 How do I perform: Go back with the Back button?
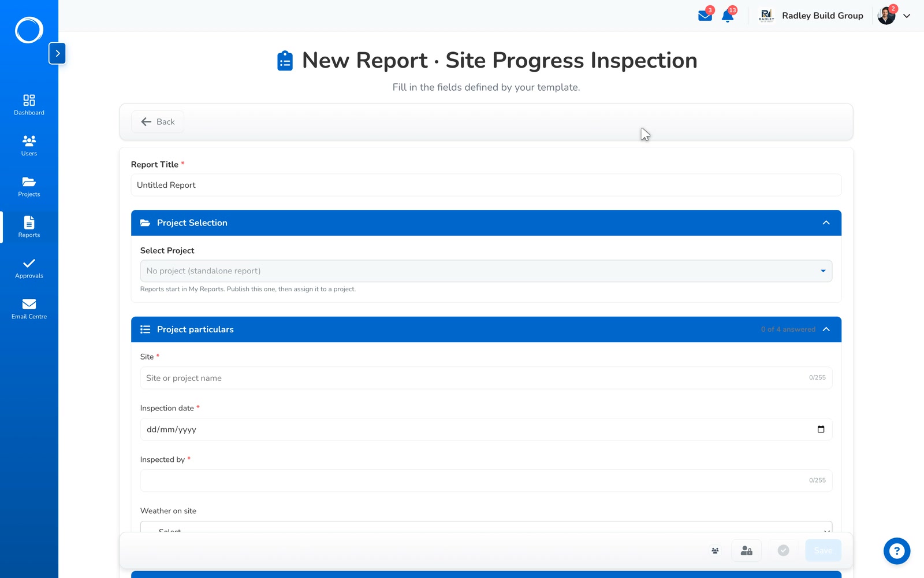[x=158, y=121]
